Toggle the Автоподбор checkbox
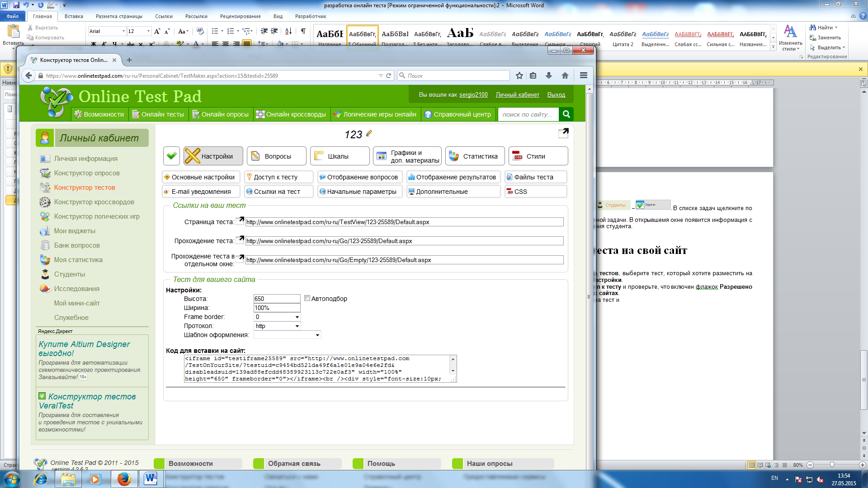 (307, 298)
